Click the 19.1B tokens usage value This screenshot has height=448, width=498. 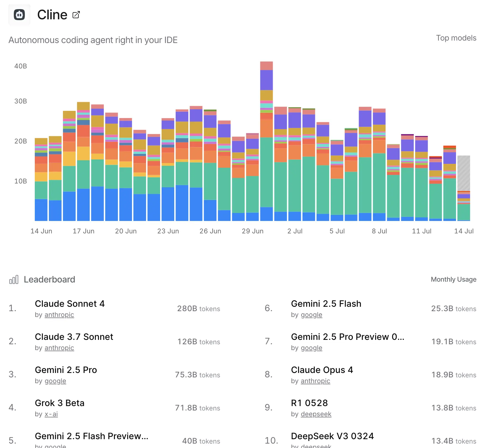pos(454,342)
